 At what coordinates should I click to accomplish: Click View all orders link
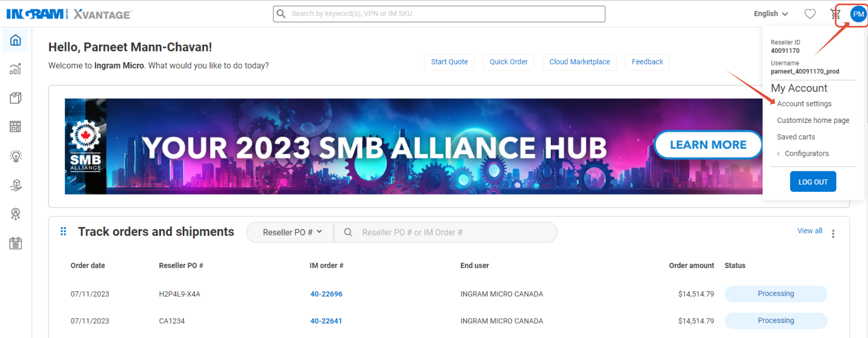pyautogui.click(x=809, y=231)
